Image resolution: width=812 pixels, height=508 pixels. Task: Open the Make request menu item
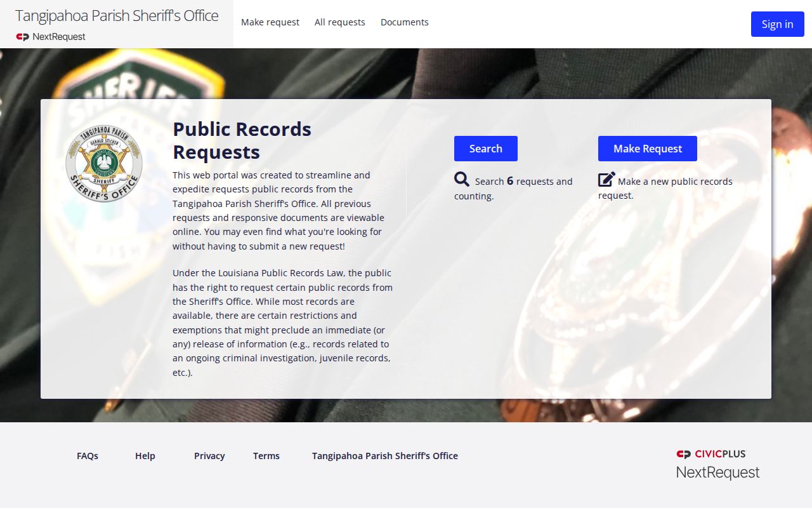pyautogui.click(x=270, y=22)
